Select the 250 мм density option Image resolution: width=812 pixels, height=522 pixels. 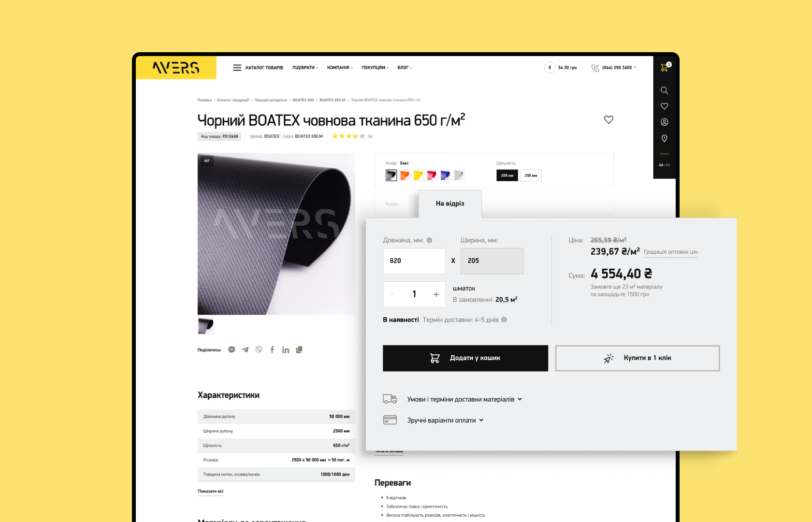[x=531, y=175]
